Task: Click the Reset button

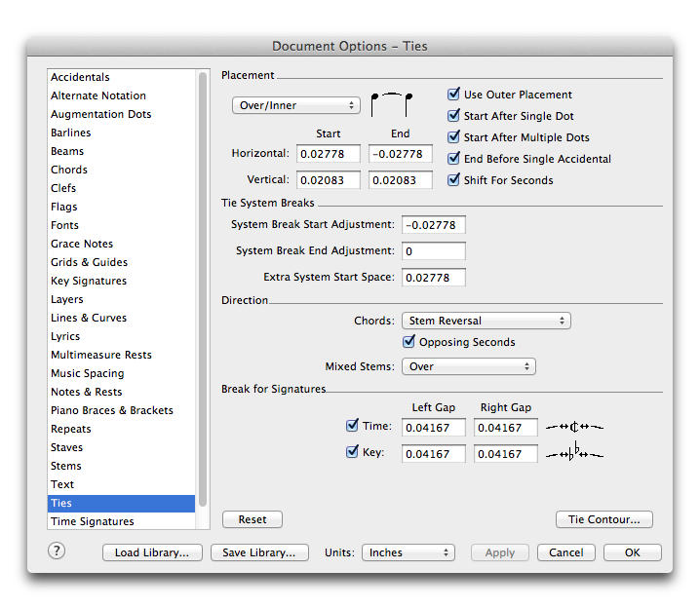Action: [253, 519]
